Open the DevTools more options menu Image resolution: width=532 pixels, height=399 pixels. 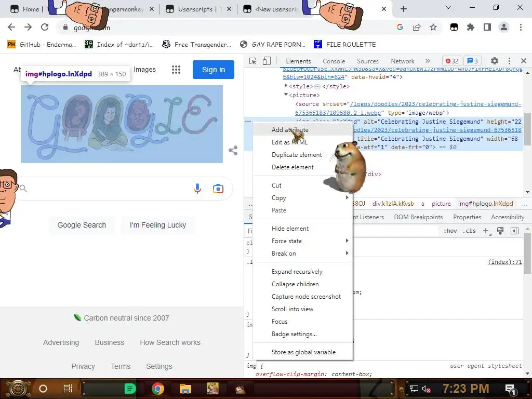click(509, 61)
